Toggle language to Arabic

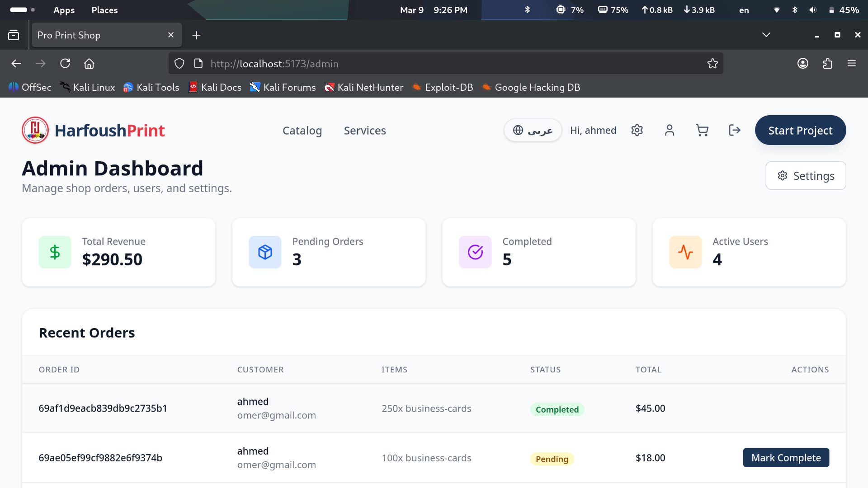click(x=533, y=131)
